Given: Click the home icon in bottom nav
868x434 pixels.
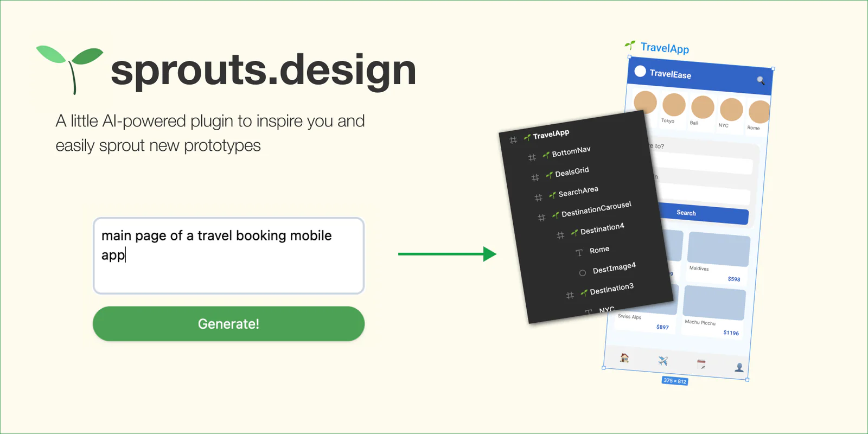Looking at the screenshot, I should pos(625,358).
